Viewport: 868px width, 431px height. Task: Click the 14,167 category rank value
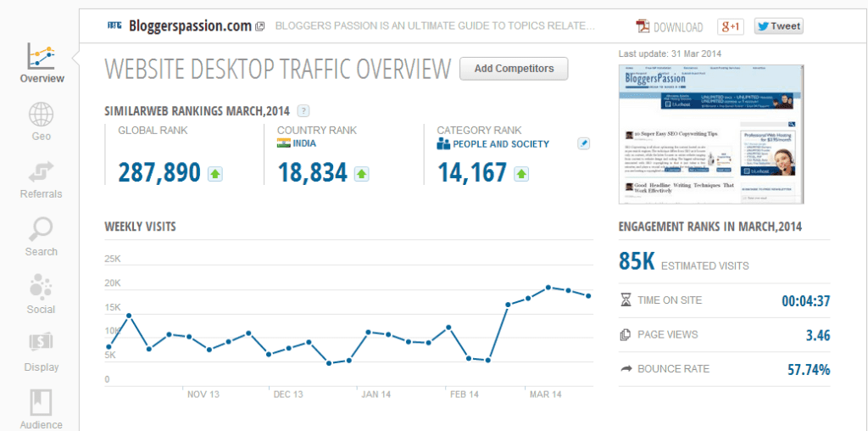click(x=471, y=173)
